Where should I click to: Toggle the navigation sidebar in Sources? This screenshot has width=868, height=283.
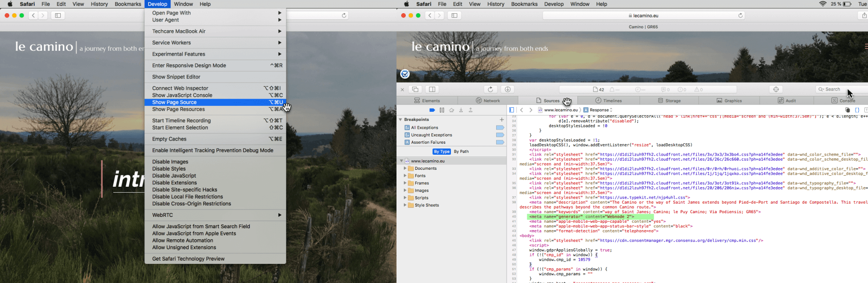[x=512, y=110]
